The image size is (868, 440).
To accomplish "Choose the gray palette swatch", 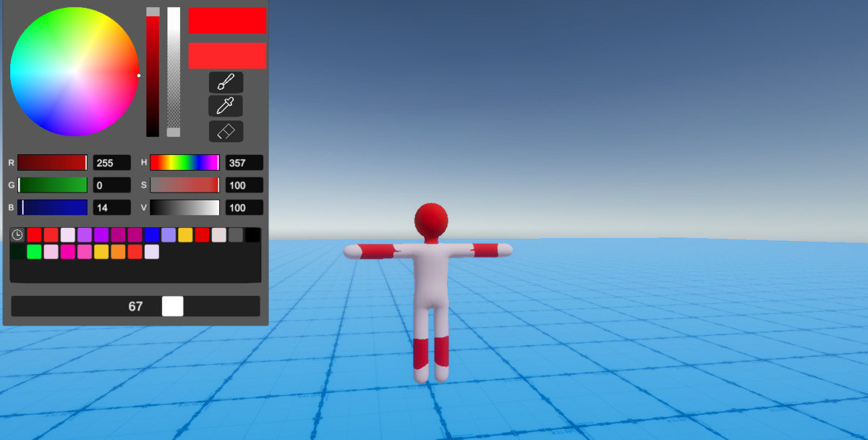I will pos(236,235).
